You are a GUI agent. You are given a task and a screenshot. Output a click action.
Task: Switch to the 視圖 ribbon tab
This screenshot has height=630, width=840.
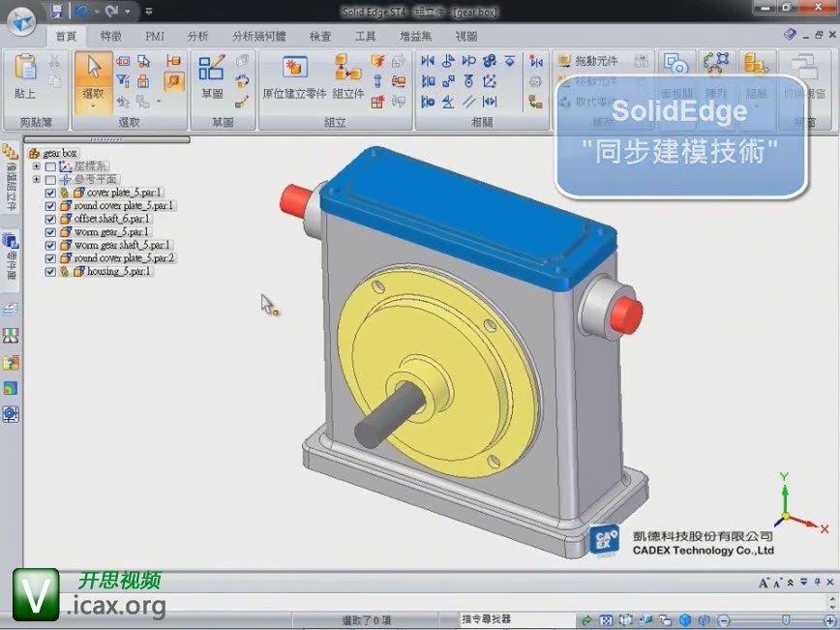[x=466, y=37]
